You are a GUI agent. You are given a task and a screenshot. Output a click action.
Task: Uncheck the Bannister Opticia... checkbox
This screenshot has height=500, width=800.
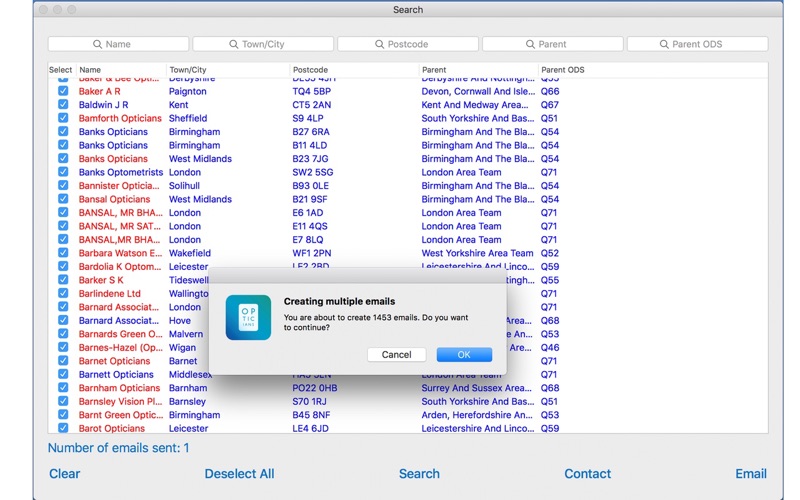coord(63,185)
